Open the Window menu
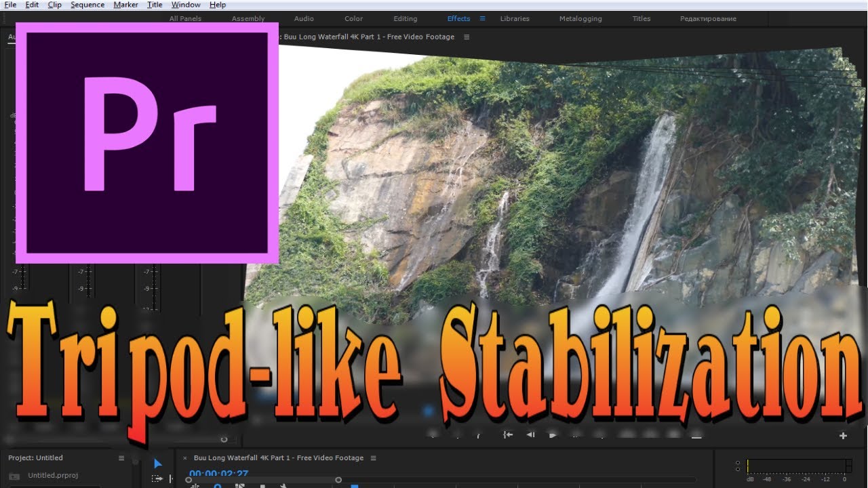 point(186,5)
